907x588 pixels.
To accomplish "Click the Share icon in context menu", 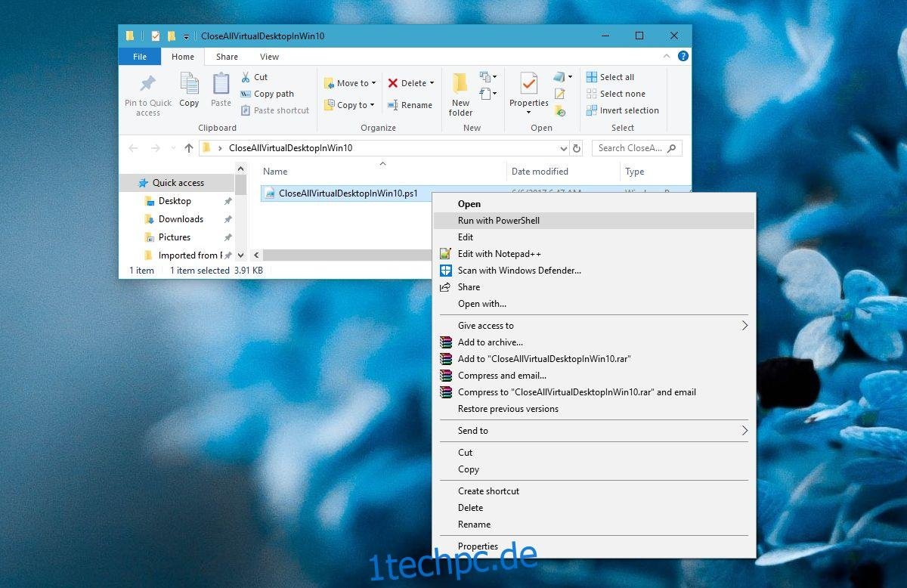I will pos(446,287).
